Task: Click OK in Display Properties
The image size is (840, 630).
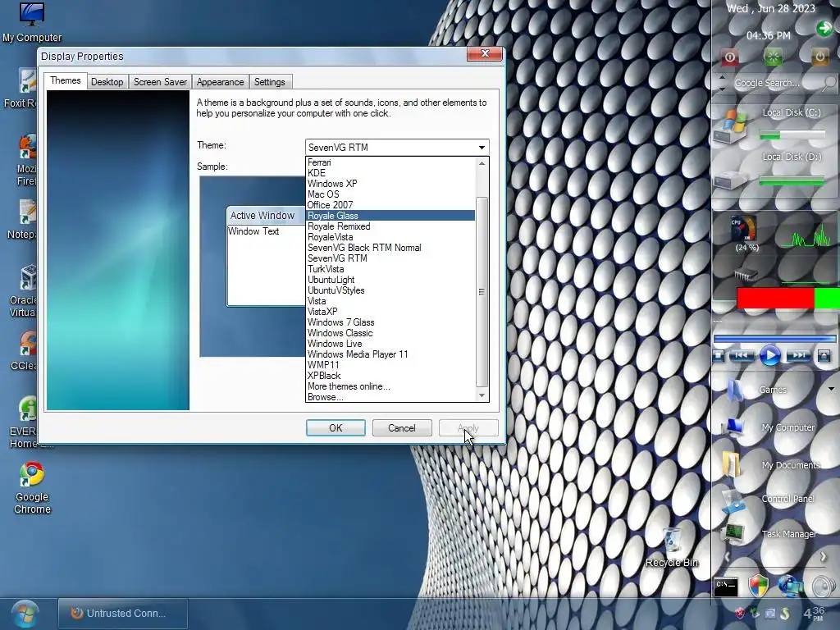Action: [x=336, y=428]
